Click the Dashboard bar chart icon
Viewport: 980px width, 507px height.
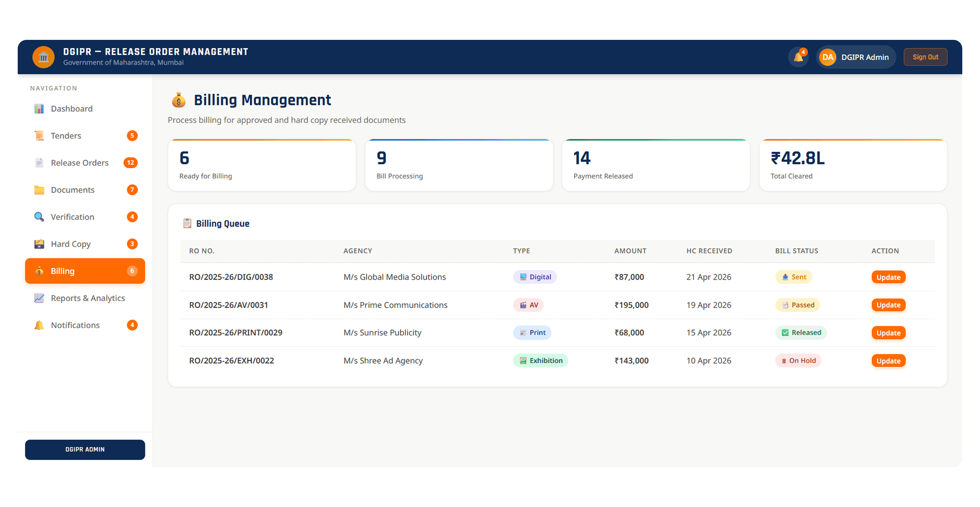click(39, 109)
